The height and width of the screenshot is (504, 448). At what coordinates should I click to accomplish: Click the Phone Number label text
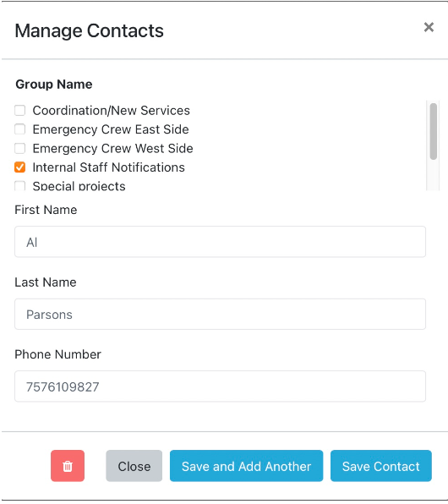(x=57, y=354)
